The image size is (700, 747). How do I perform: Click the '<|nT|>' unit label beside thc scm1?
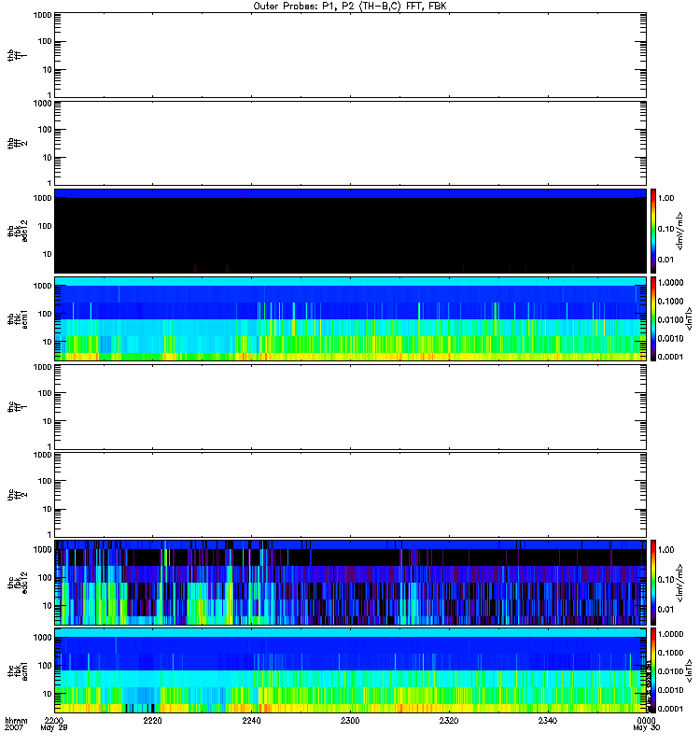pos(689,670)
